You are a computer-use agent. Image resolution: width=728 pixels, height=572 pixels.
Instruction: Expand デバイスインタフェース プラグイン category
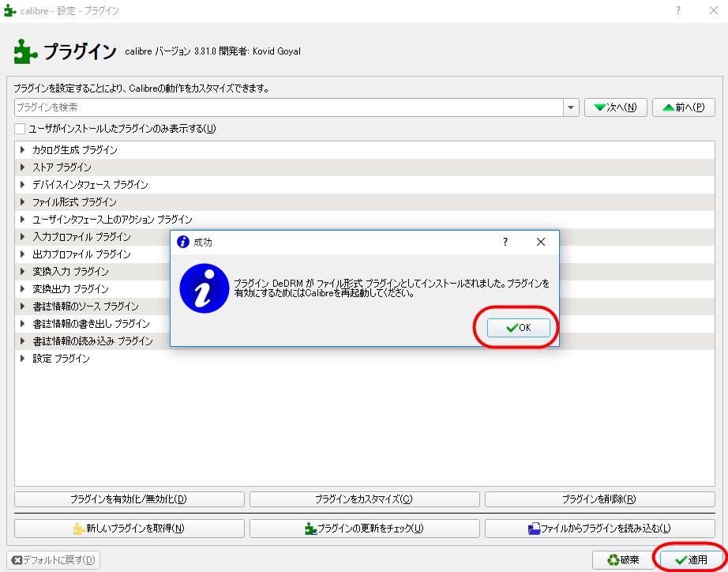[x=22, y=184]
